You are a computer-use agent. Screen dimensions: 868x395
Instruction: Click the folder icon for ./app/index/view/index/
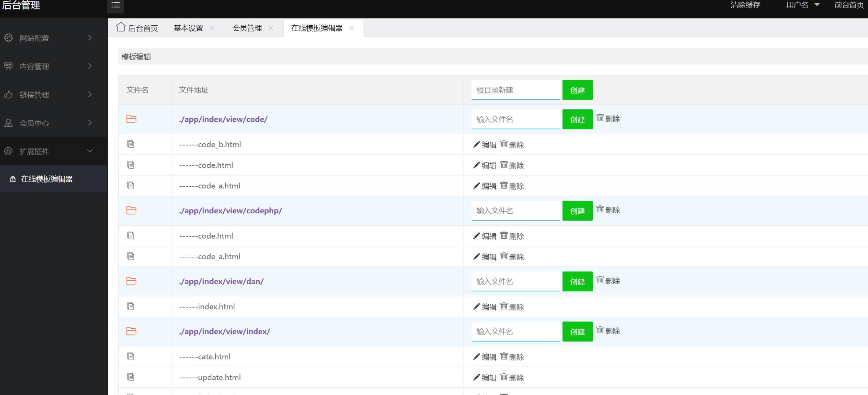(x=131, y=331)
